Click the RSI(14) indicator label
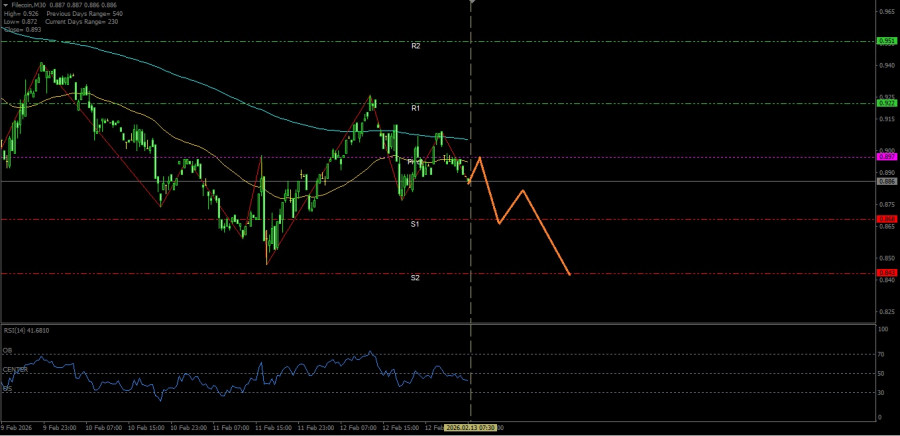The image size is (900, 436). (26, 330)
